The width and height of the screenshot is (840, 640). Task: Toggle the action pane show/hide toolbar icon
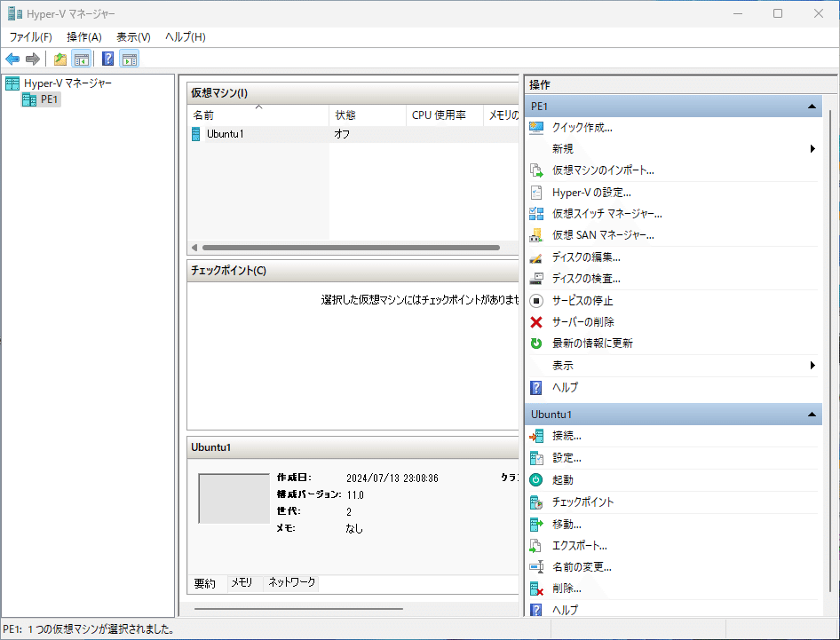(129, 59)
